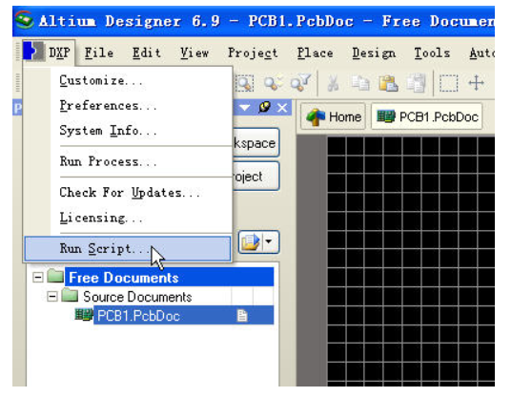Click the Paste clipboard icon
This screenshot has width=532, height=418.
[388, 83]
